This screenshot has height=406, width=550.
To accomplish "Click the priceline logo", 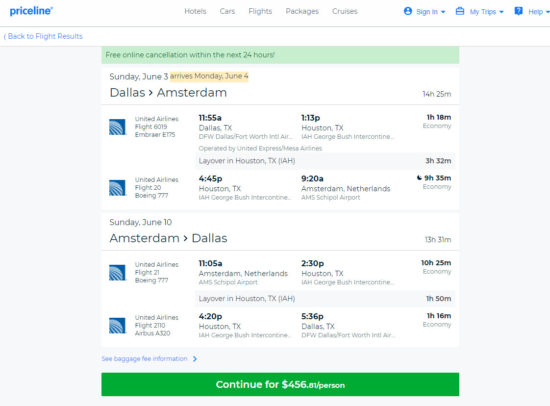I will [31, 11].
